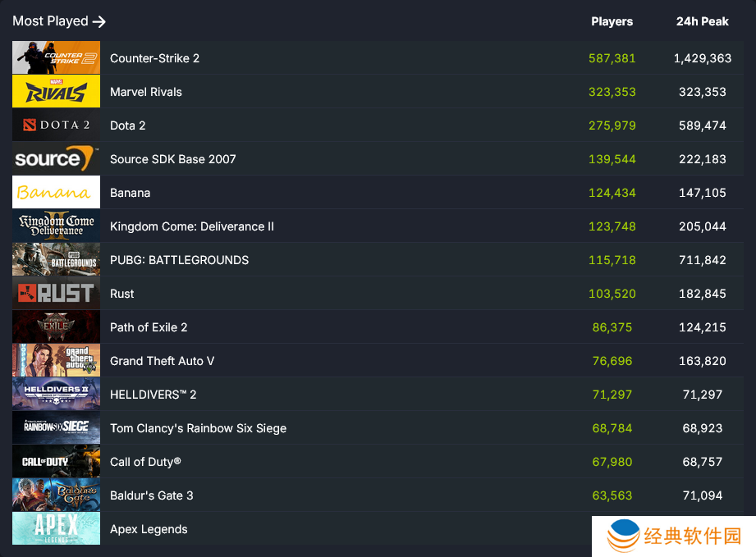This screenshot has width=756, height=557.
Task: Select the Dota 2 game title
Action: [x=128, y=126]
